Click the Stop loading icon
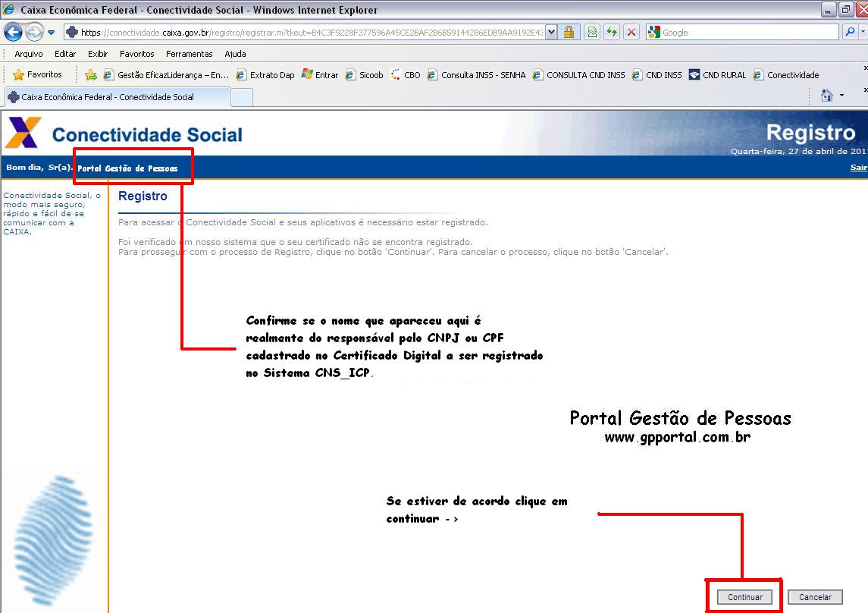 pyautogui.click(x=631, y=32)
